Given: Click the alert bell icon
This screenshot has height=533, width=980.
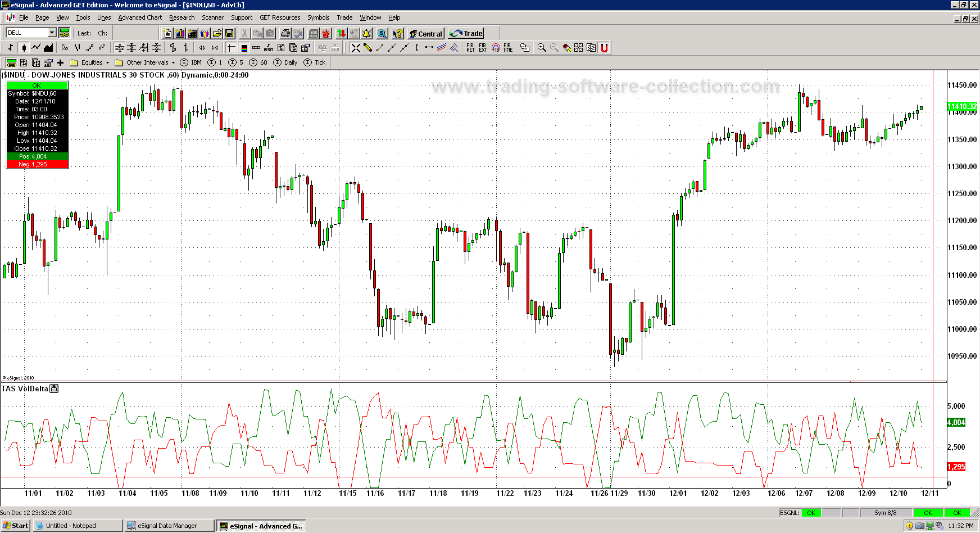Looking at the screenshot, I should pos(366,34).
